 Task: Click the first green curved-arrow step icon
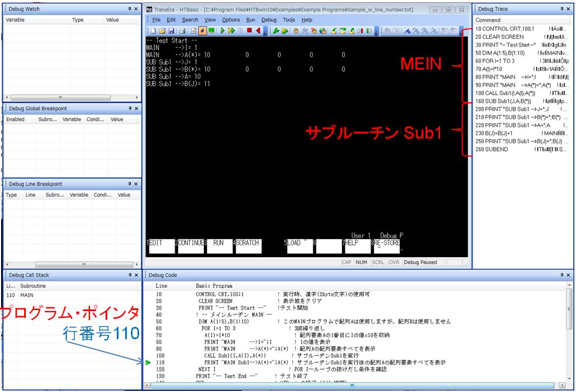[334, 31]
